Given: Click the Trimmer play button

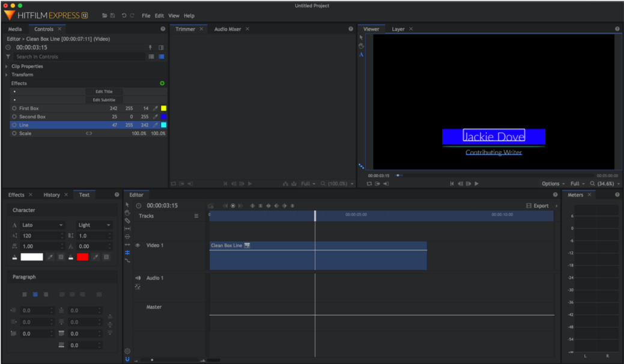Looking at the screenshot, I should pos(250,183).
